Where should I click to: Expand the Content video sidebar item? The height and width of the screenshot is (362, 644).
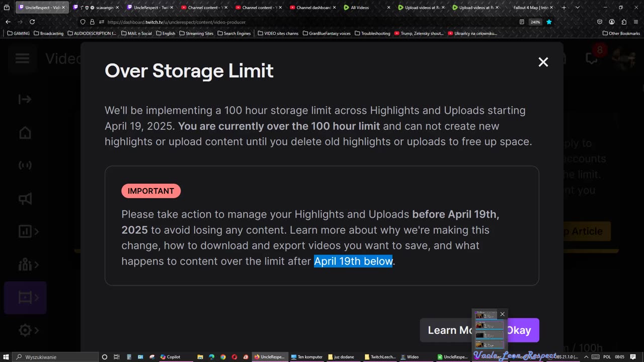coord(25,298)
